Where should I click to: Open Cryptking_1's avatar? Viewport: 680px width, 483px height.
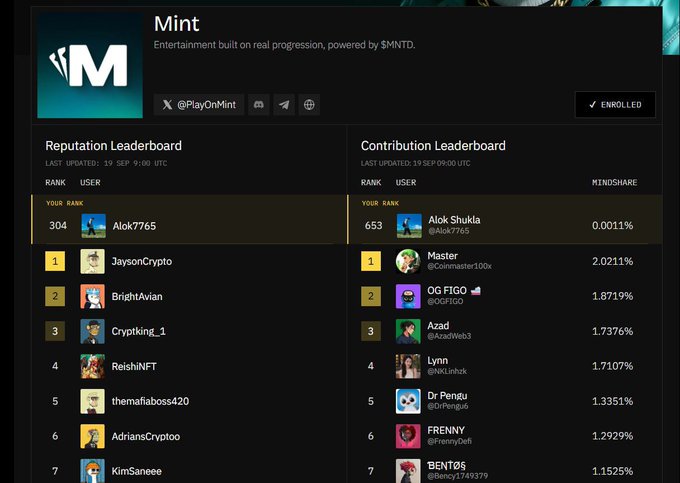tap(92, 331)
